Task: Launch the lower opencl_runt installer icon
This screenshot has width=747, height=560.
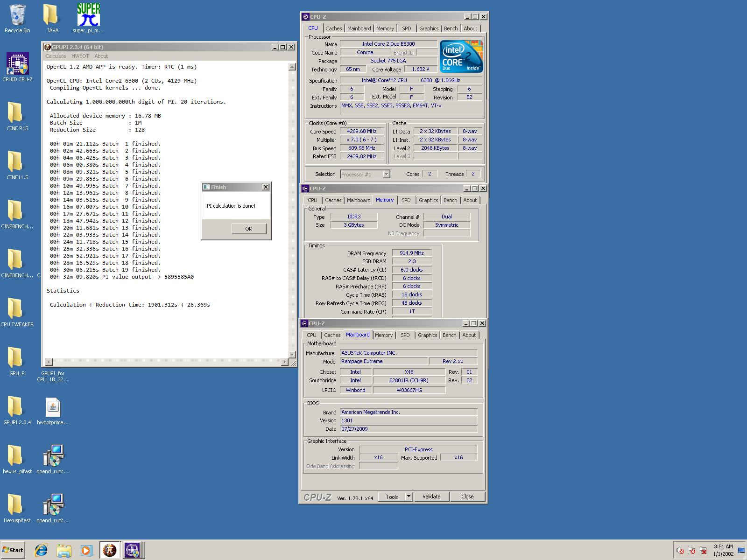Action: pos(52,508)
